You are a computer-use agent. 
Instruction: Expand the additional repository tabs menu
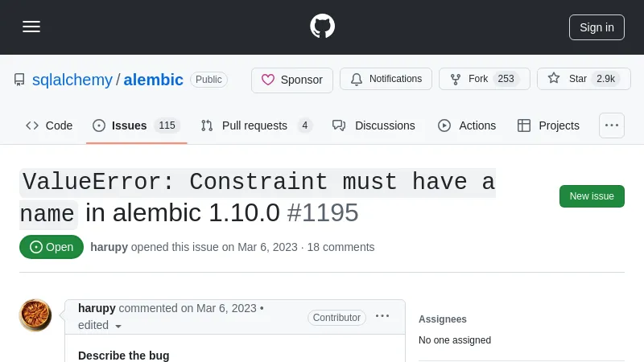coord(612,125)
